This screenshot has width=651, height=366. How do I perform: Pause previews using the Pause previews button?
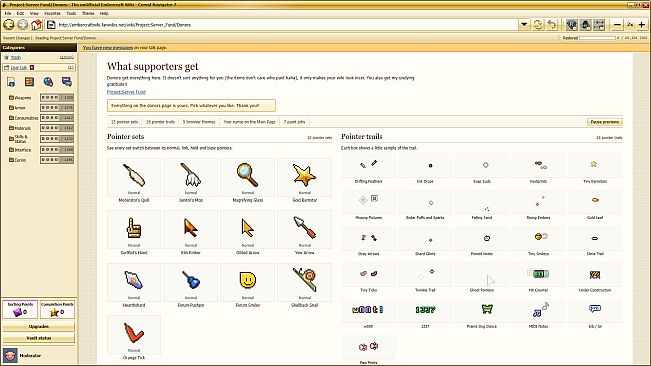[x=604, y=122]
